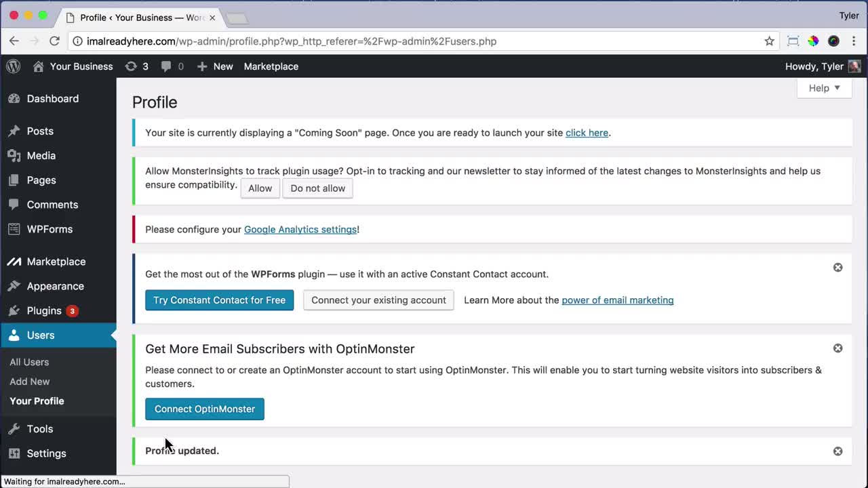Click the Pages icon in sidebar

[14, 180]
